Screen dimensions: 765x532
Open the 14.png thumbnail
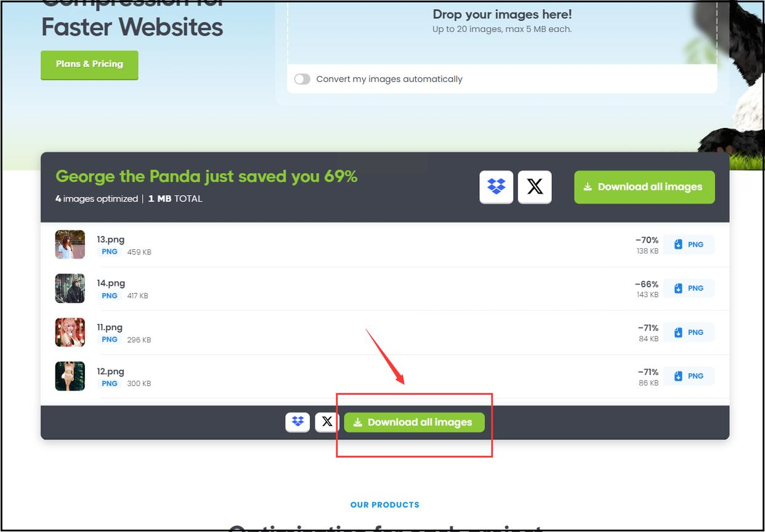(x=70, y=288)
